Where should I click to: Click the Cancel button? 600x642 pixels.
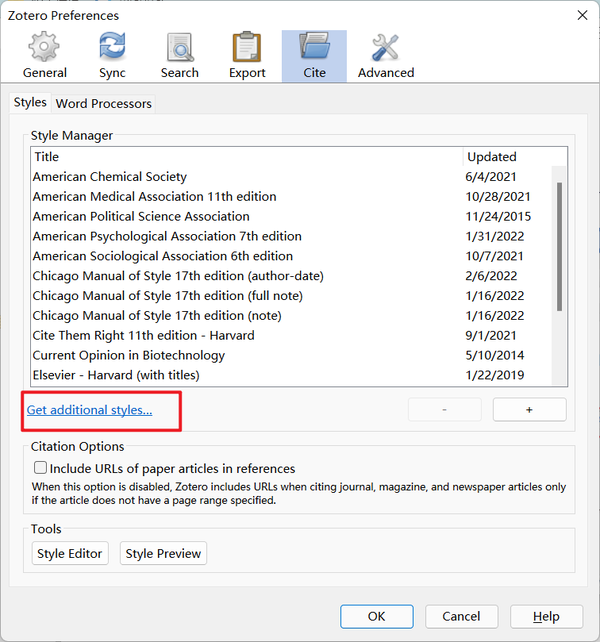point(461,616)
